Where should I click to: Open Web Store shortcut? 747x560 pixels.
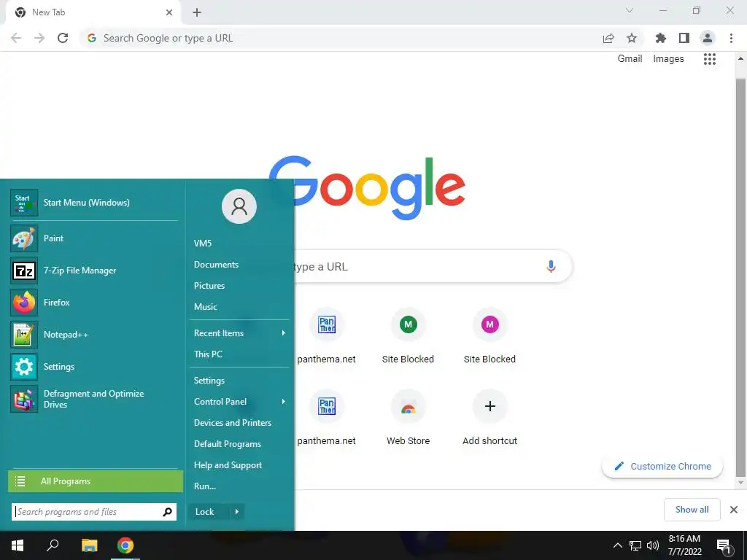tap(409, 418)
